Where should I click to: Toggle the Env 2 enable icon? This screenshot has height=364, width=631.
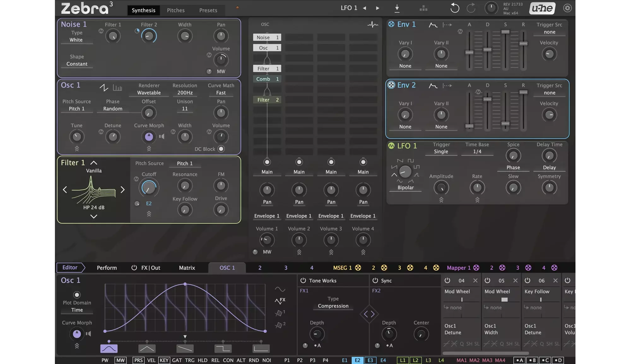(x=391, y=85)
